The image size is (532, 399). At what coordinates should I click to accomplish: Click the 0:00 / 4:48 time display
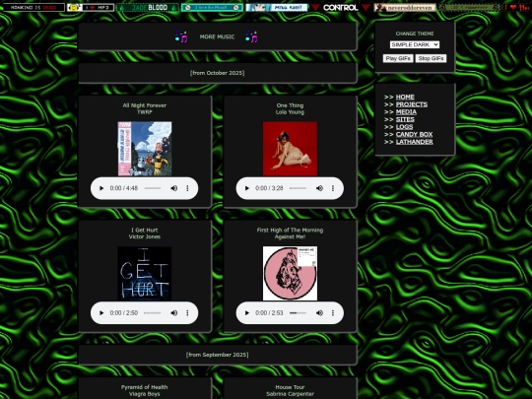(124, 188)
